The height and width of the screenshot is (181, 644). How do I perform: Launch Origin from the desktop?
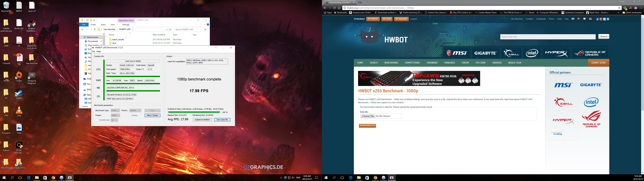(x=19, y=77)
